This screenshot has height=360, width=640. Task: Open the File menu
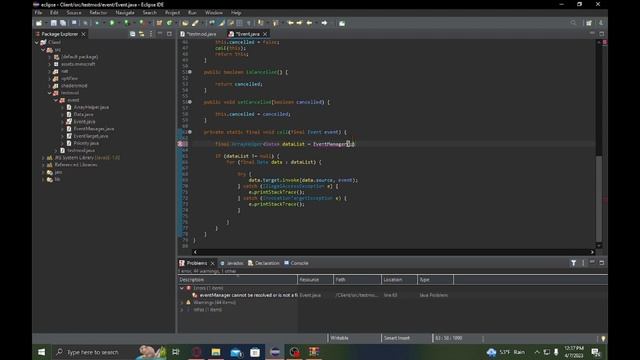click(38, 13)
